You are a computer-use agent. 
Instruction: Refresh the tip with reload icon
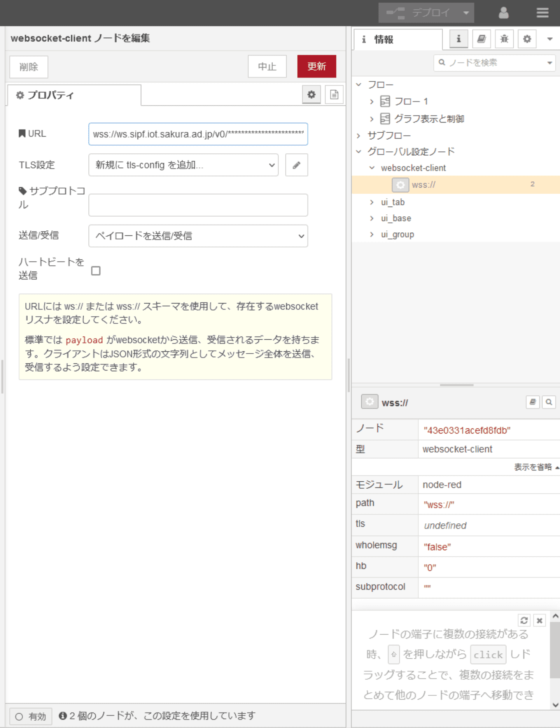[x=524, y=620]
